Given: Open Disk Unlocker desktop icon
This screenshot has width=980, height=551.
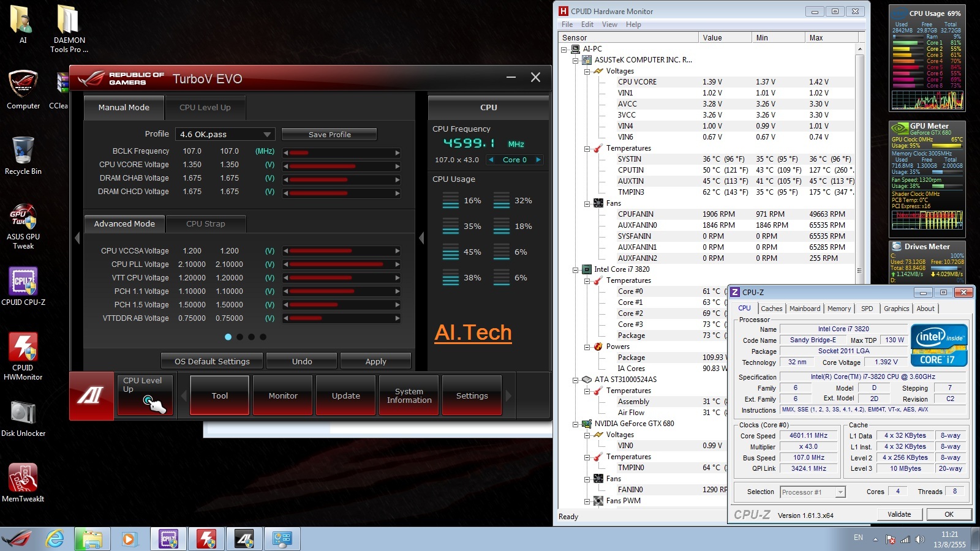Looking at the screenshot, I should coord(23,418).
